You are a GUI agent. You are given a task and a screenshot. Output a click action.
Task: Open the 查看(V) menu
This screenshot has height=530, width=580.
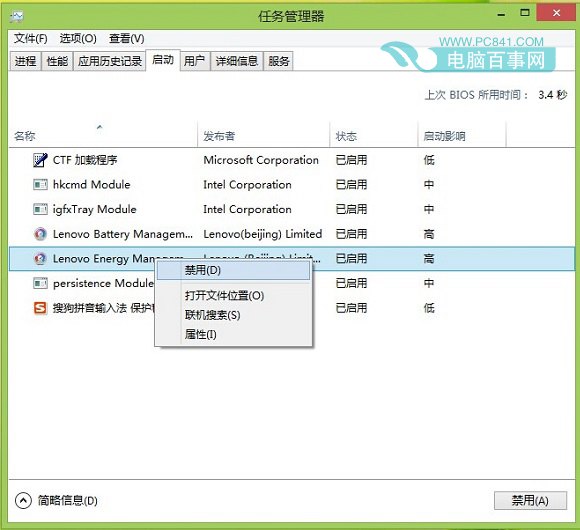pos(127,38)
